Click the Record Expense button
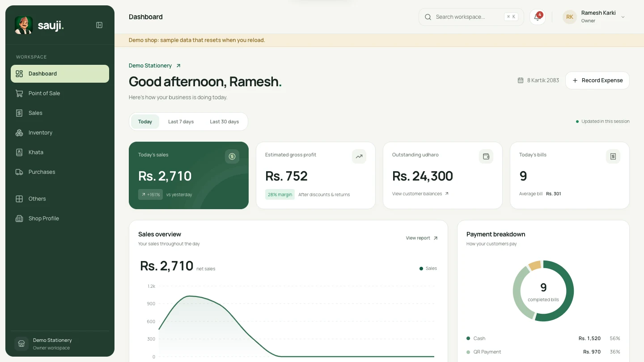The height and width of the screenshot is (362, 644). [597, 80]
